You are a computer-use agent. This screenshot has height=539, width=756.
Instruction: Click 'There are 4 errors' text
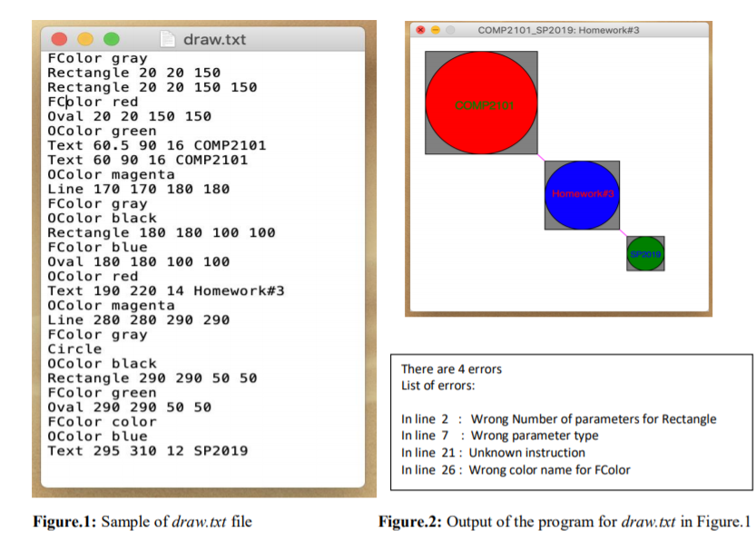[451, 369]
